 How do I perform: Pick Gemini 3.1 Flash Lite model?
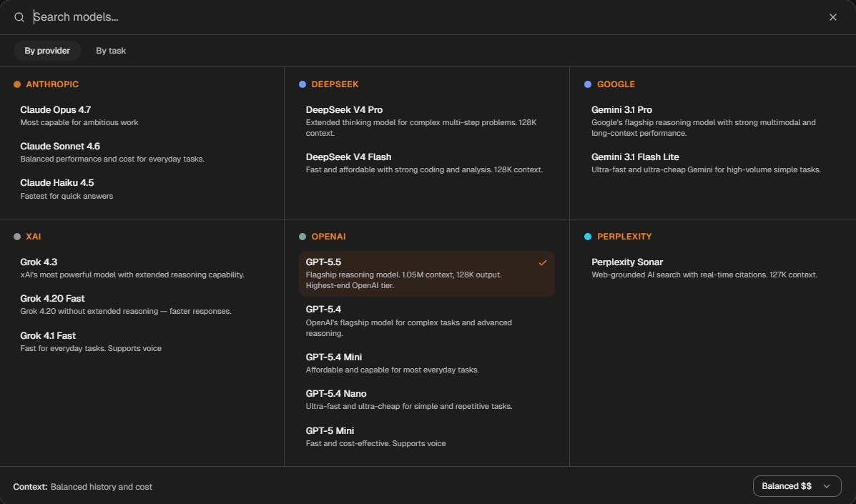coord(712,162)
